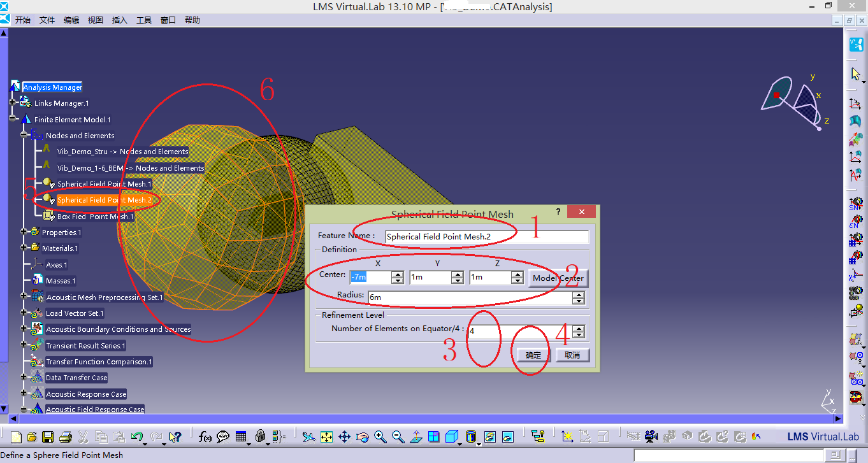Click the Zoom Out magnifier icon
The image size is (868, 463).
tap(397, 437)
